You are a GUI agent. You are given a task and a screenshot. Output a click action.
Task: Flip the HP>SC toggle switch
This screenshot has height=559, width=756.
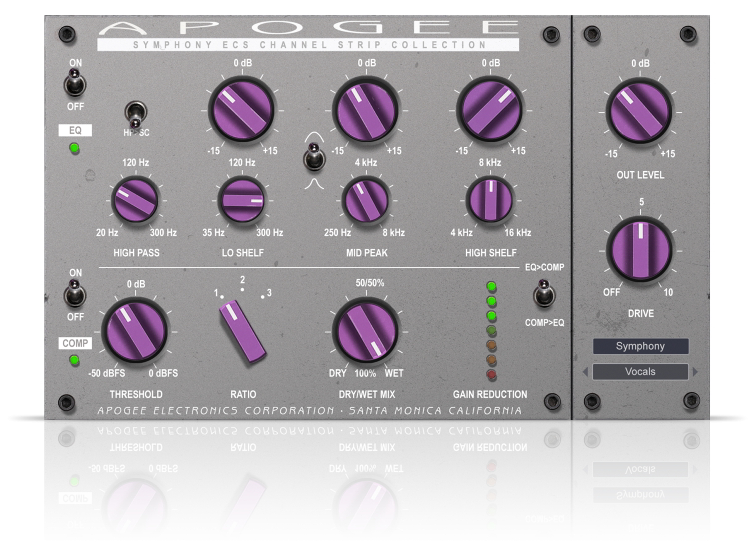[136, 115]
